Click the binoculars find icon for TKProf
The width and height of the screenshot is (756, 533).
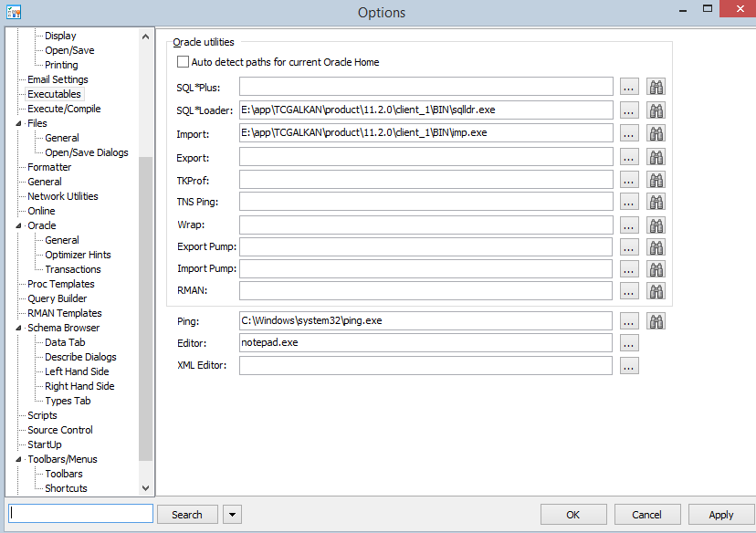coord(656,180)
